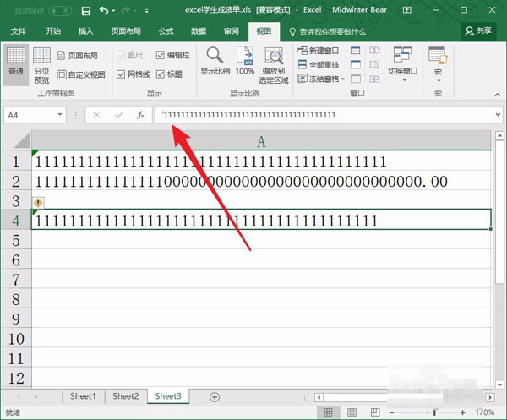
Task: Add a new sheet with the plus icon
Action: point(214,396)
